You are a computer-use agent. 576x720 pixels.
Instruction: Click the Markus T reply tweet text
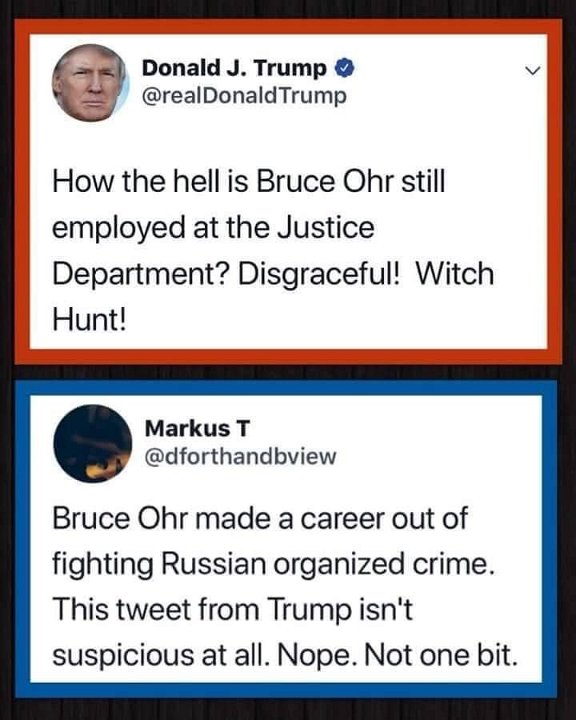[285, 586]
